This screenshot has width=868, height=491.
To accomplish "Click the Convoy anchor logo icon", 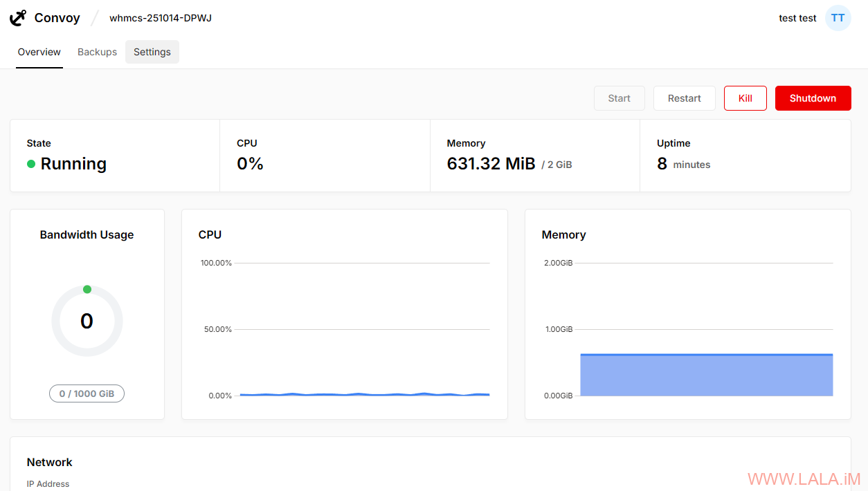I will click(x=18, y=18).
